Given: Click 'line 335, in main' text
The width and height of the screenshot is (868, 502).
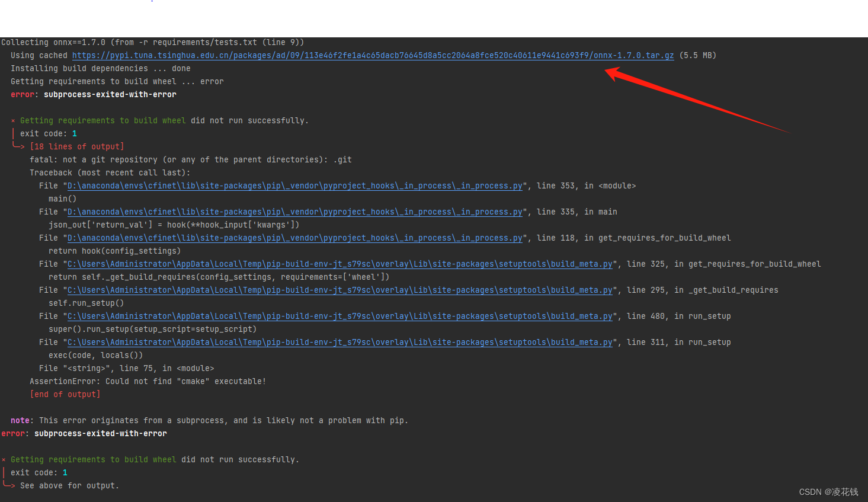Looking at the screenshot, I should click(577, 212).
